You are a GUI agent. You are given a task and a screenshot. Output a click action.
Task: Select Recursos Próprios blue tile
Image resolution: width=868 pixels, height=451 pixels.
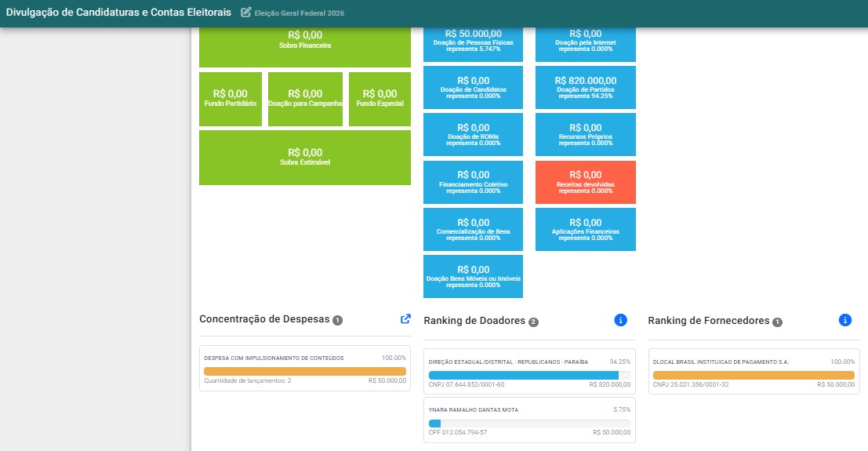(585, 135)
